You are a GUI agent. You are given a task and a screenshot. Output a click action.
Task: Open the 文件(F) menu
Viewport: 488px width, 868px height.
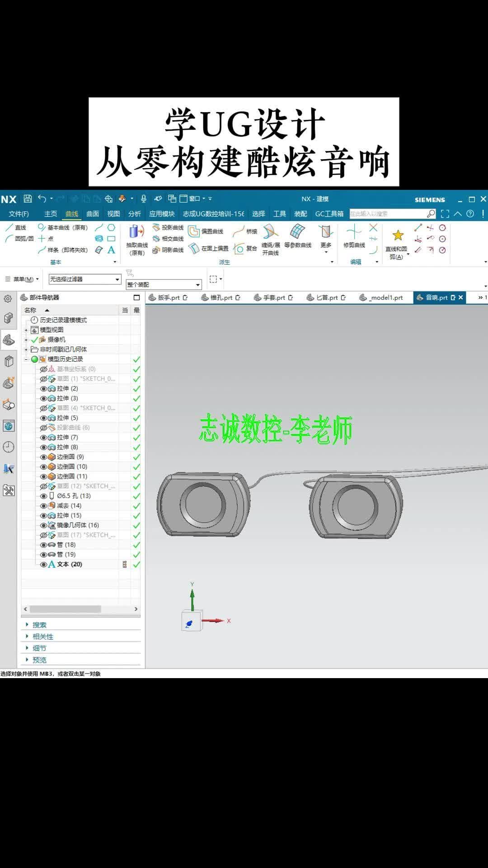click(19, 214)
